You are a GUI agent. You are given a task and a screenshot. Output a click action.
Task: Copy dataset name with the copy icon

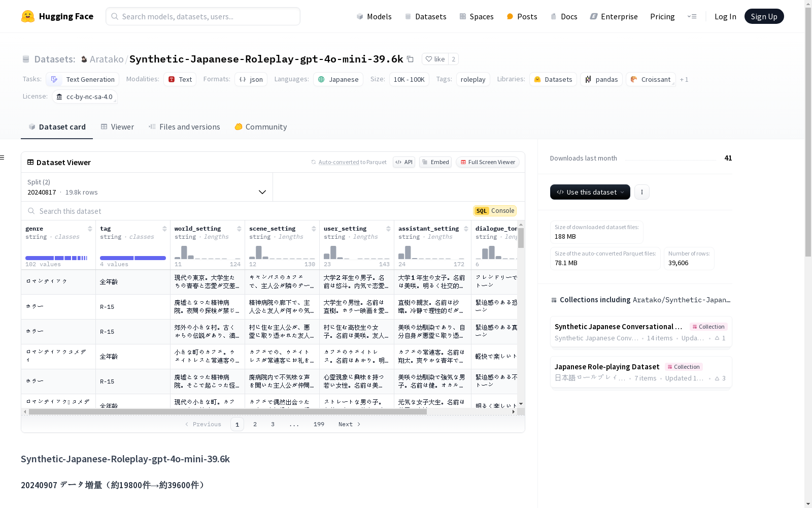(410, 59)
